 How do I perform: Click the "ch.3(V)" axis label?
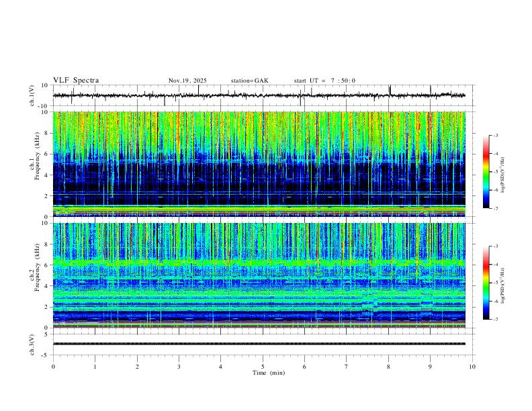pos(32,345)
